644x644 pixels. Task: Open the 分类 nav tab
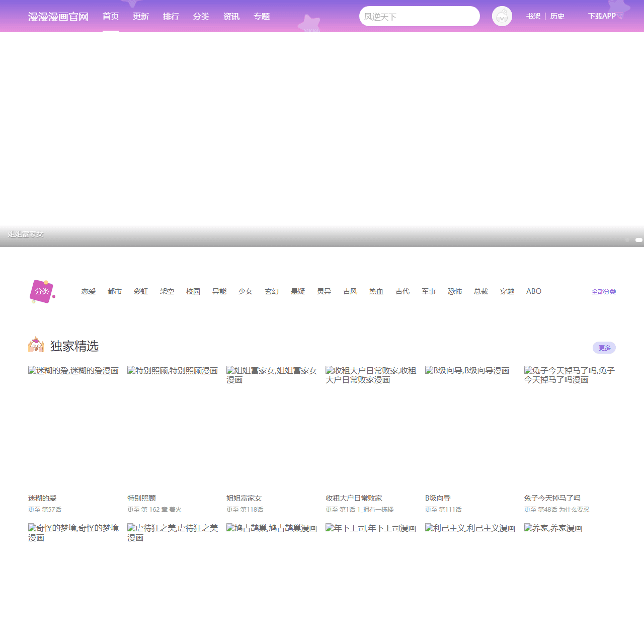click(201, 16)
